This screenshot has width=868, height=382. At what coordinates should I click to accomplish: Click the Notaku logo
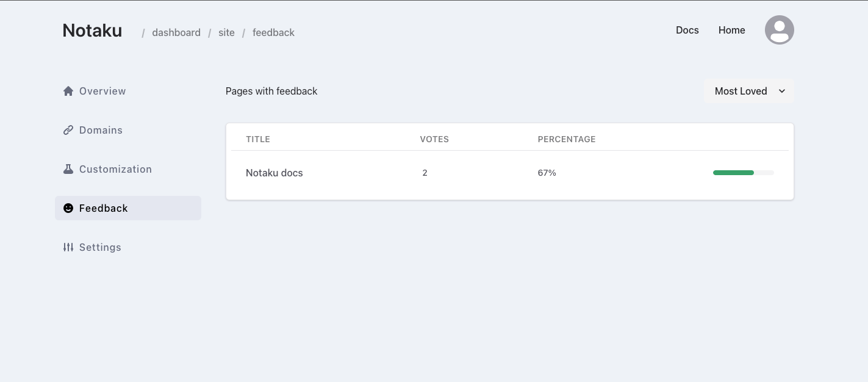[92, 31]
